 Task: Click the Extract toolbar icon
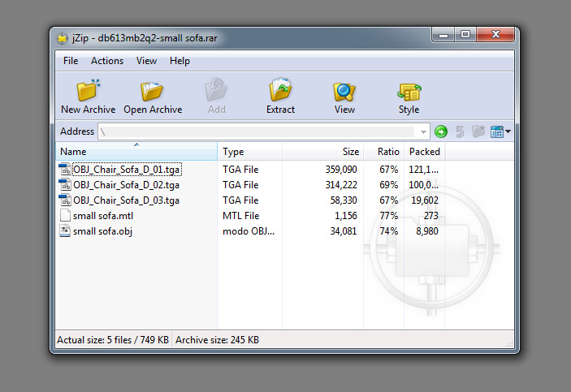point(280,89)
